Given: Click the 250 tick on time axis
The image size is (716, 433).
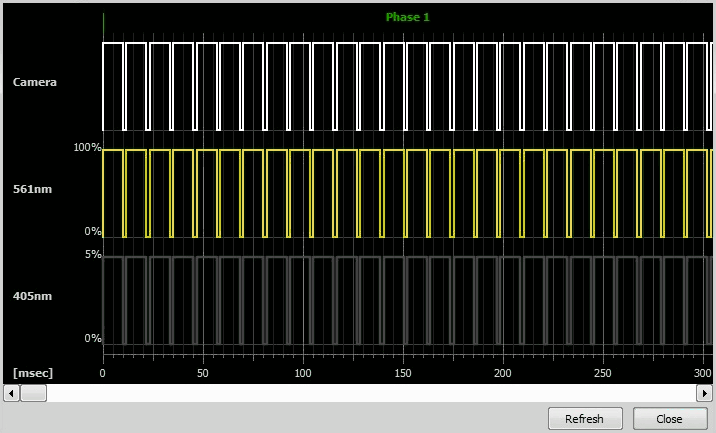Looking at the screenshot, I should [x=603, y=373].
